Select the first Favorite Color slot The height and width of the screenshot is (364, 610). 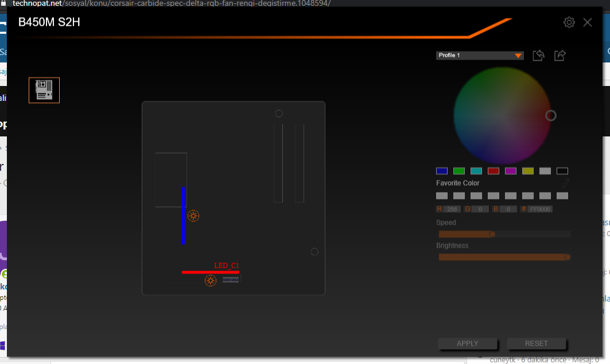[x=442, y=196]
